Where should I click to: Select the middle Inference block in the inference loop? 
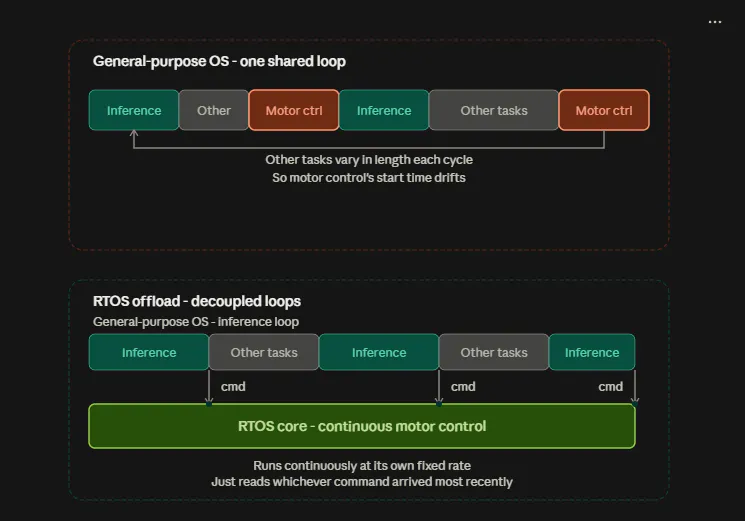coord(379,352)
